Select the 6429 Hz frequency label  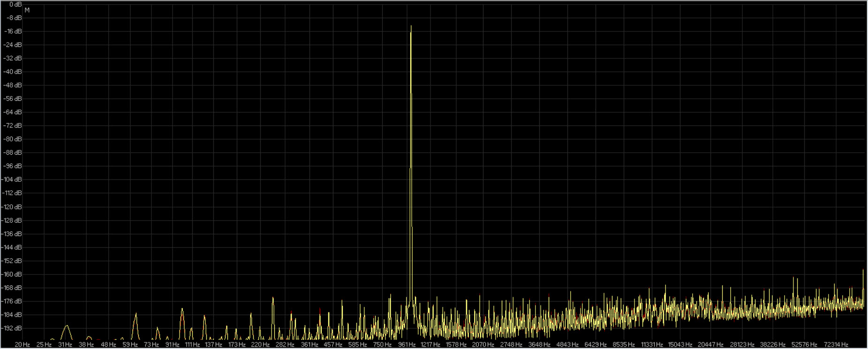pos(596,344)
